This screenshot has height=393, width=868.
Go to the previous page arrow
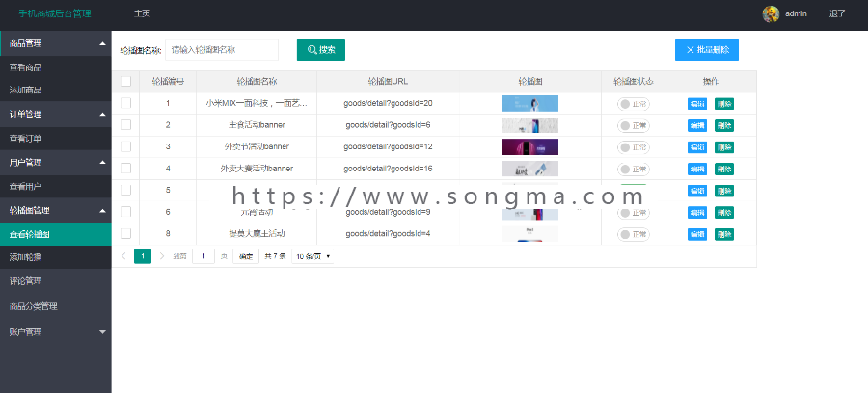[x=123, y=256]
